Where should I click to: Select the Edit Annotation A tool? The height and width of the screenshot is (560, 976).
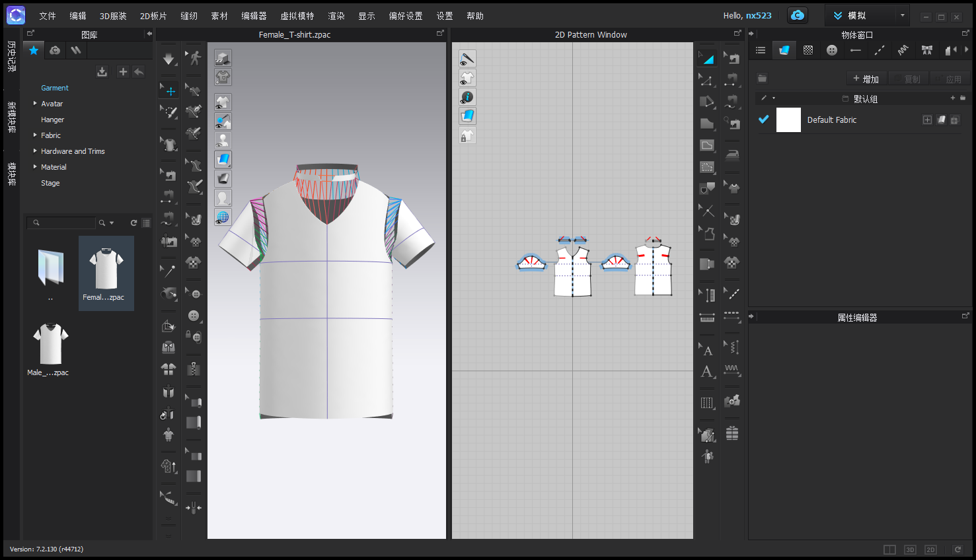point(707,350)
